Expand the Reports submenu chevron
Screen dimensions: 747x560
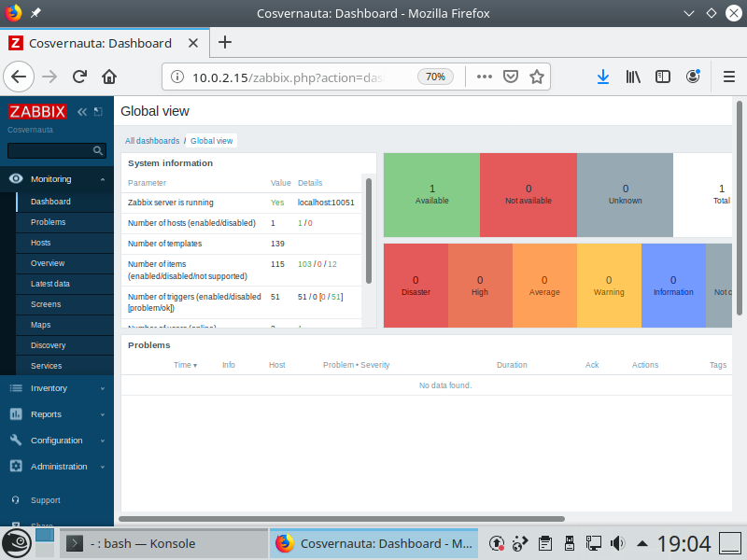click(103, 413)
